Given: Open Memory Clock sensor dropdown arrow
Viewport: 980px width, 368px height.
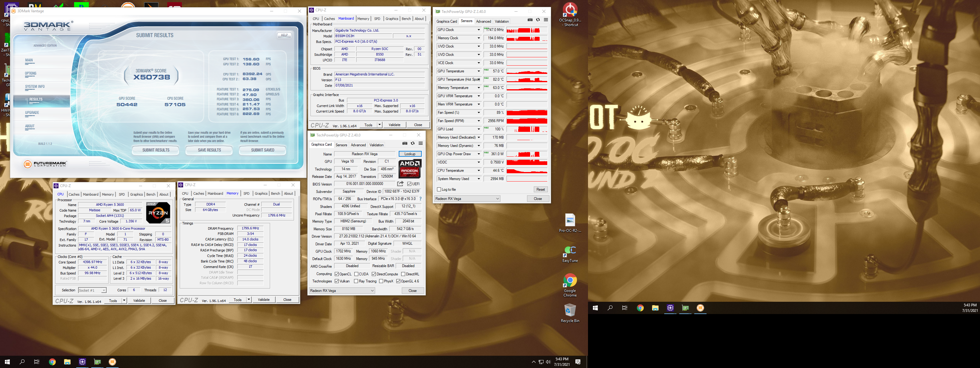Looking at the screenshot, I should pyautogui.click(x=479, y=38).
